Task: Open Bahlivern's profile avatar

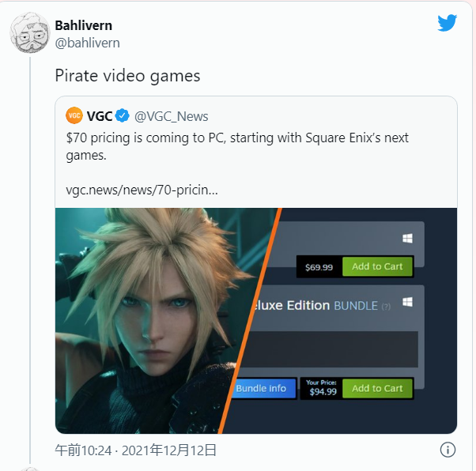Action: [x=30, y=32]
